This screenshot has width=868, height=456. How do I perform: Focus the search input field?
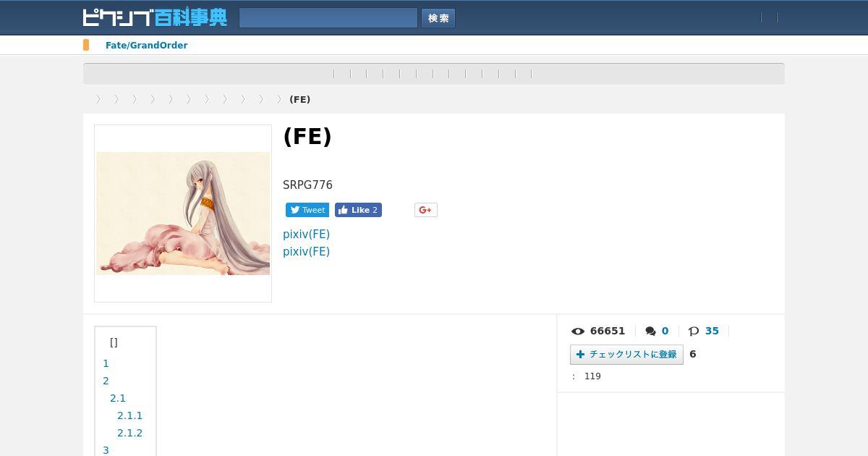tap(328, 18)
